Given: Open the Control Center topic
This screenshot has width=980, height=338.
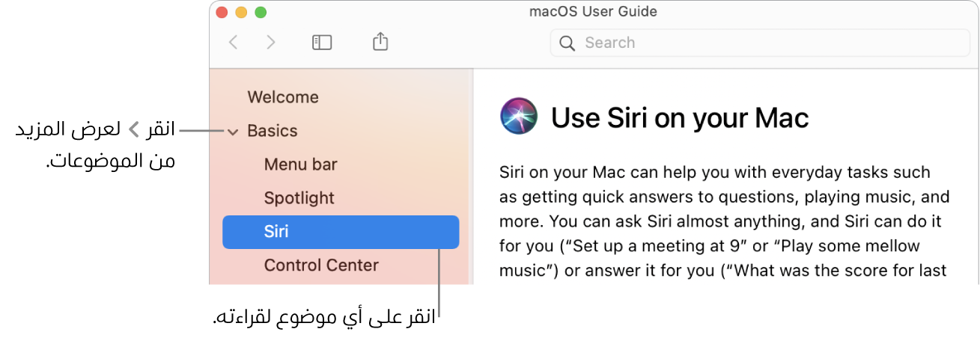Looking at the screenshot, I should point(321,265).
